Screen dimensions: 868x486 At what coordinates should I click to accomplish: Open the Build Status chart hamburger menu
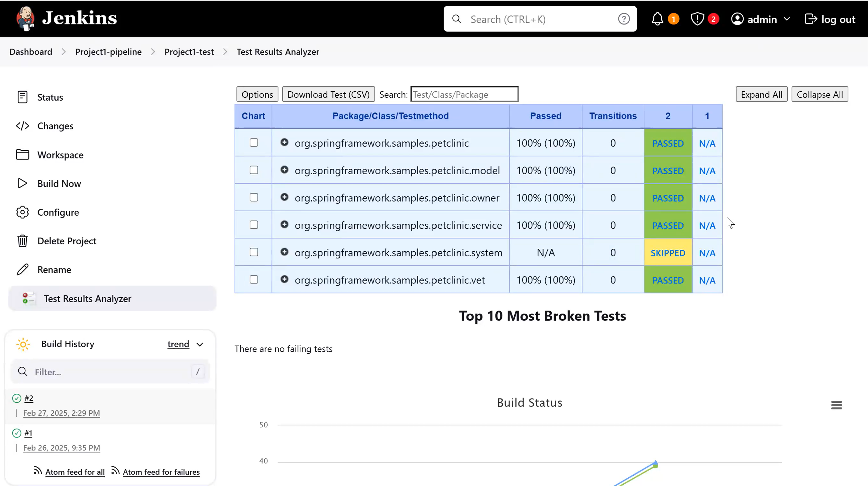(x=836, y=405)
